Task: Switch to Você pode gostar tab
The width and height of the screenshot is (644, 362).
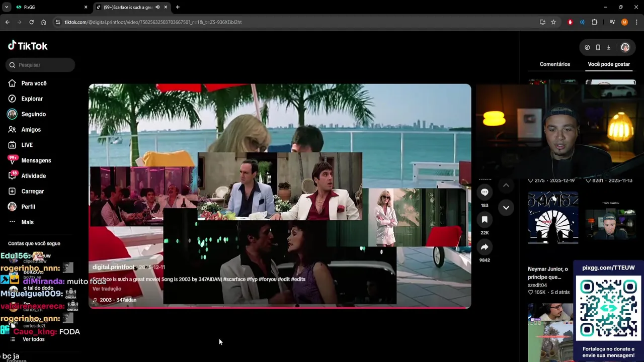Action: pyautogui.click(x=609, y=64)
